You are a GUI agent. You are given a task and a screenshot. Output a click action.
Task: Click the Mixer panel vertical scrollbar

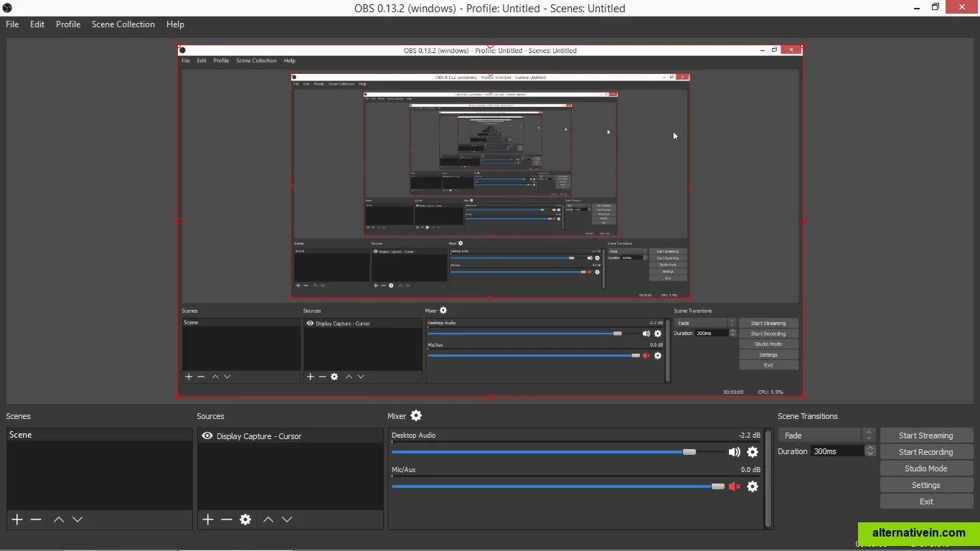click(768, 479)
